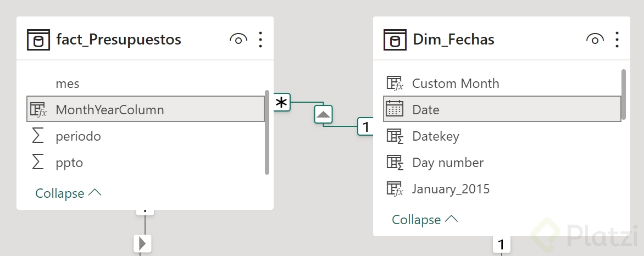The height and width of the screenshot is (256, 644).
Task: Click the Dim_Fechas field list scrollbar
Action: (x=624, y=95)
